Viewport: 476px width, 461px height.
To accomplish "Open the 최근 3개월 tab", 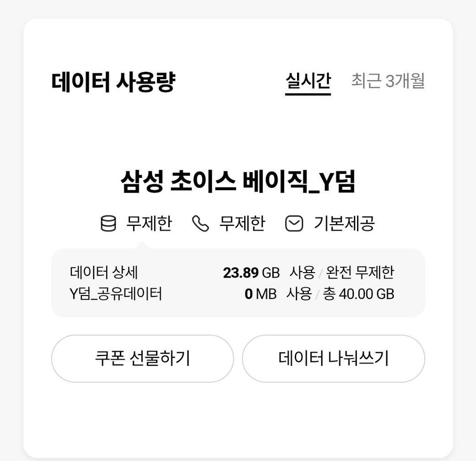I will coord(388,81).
